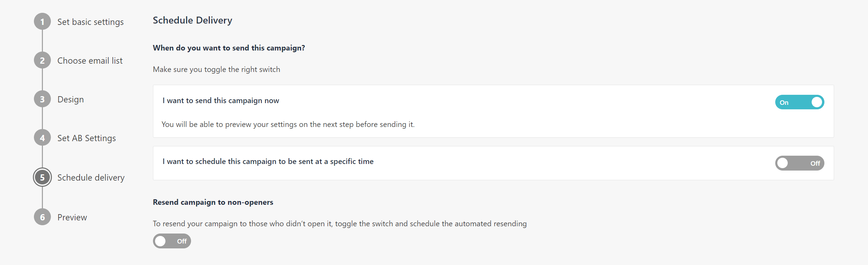Enable resend campaign to non-openers switch
This screenshot has height=265, width=868.
tap(172, 241)
